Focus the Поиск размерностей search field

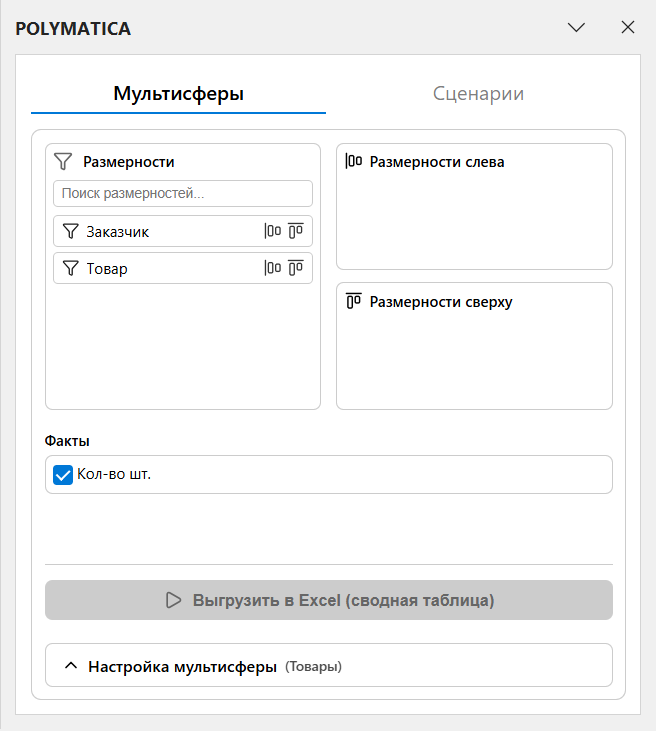(183, 194)
